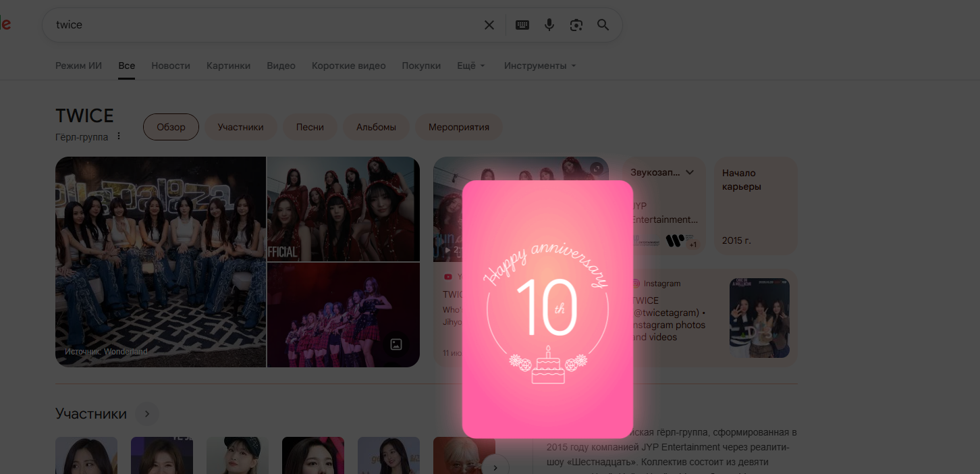Open the on-screen keyboard icon in search bar

[x=522, y=25]
